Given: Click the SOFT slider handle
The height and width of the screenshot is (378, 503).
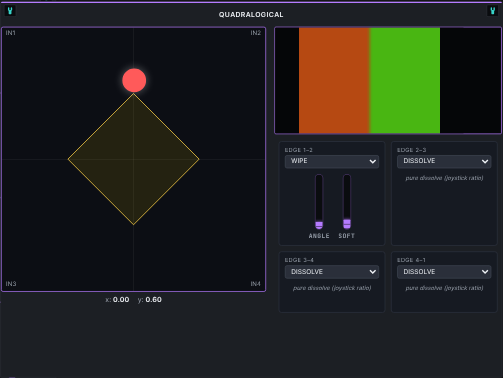Looking at the screenshot, I should pos(347,224).
